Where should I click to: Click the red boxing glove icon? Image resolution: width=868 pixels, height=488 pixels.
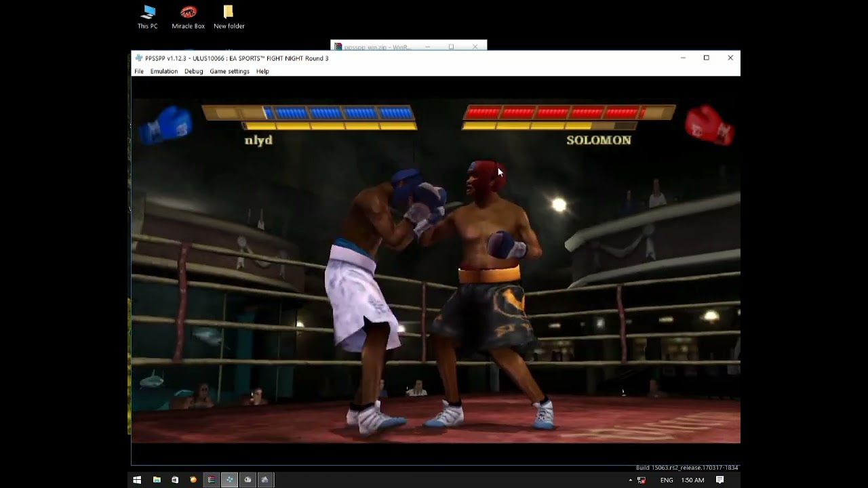coord(709,124)
